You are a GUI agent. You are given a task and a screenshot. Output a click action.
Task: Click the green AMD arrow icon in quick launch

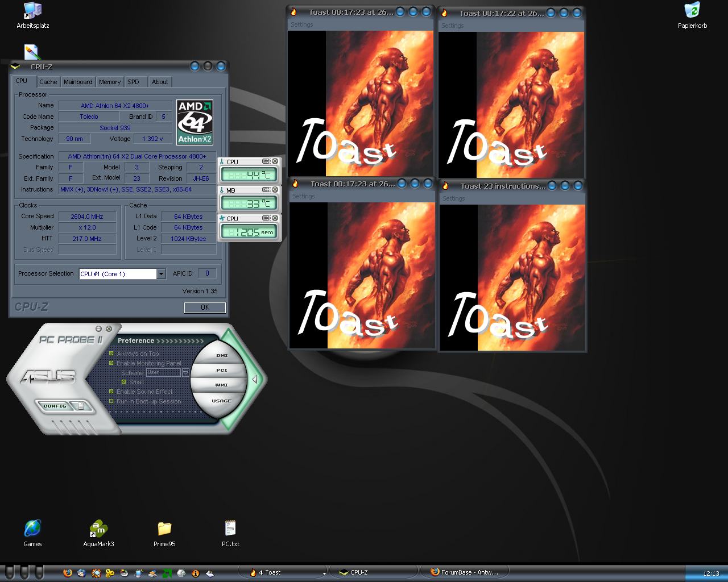167,573
